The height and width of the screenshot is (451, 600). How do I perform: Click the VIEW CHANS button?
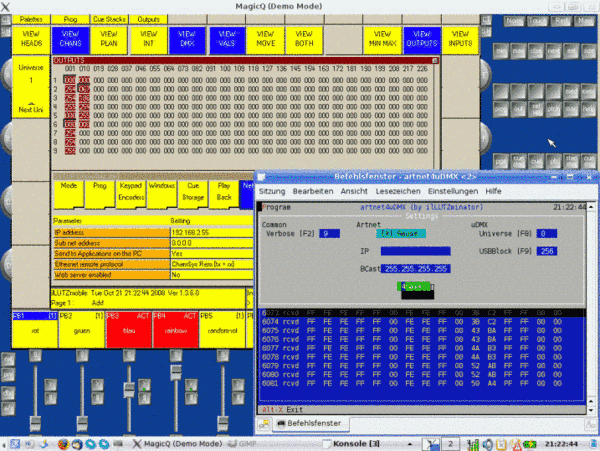click(x=70, y=40)
